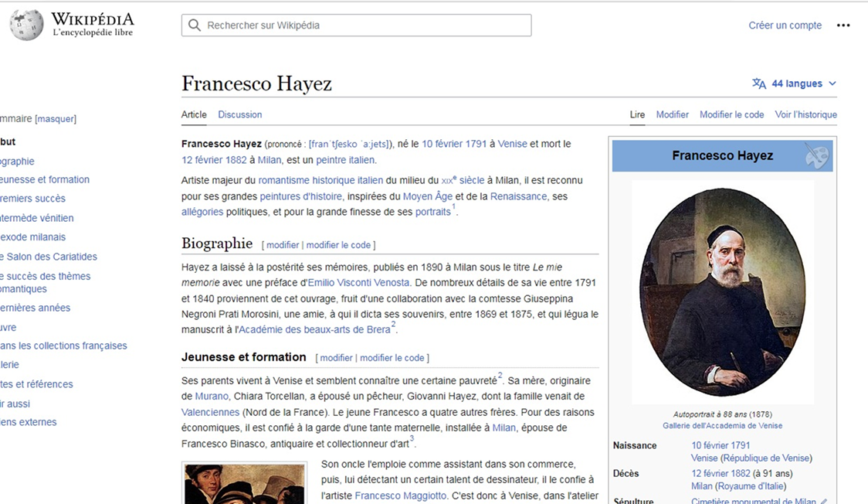This screenshot has width=868, height=504.
Task: Follow the 10 février 1791 link in intro
Action: 454,144
